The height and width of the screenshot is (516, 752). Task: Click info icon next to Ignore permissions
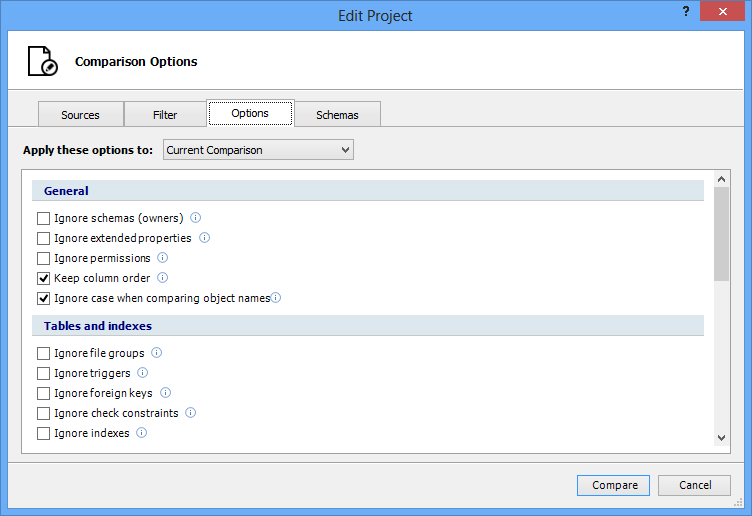[x=163, y=258]
